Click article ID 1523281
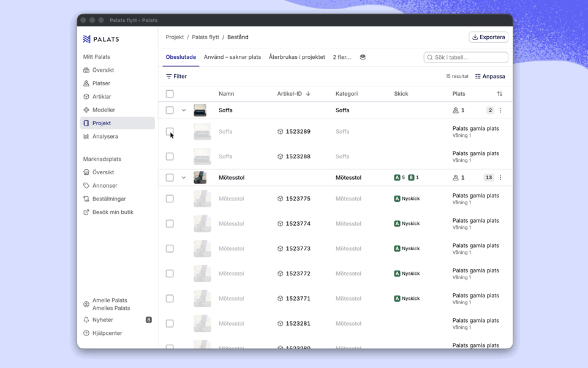The width and height of the screenshot is (588, 368). click(x=298, y=324)
